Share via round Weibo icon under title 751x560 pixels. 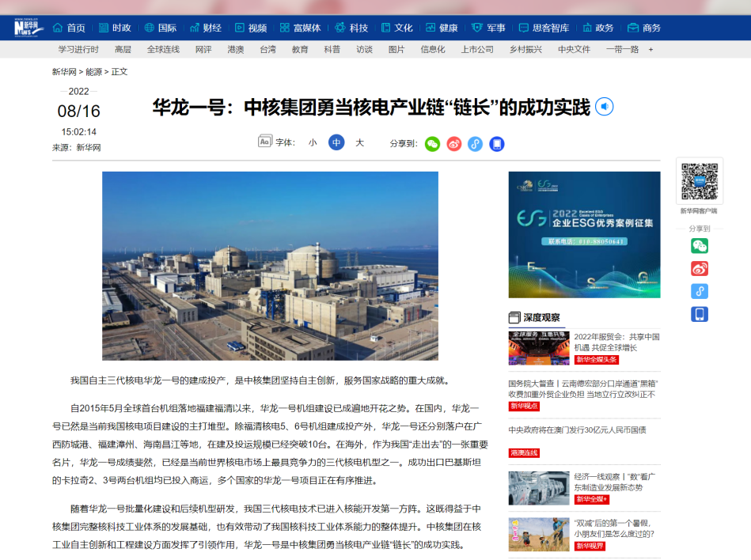[x=453, y=144]
